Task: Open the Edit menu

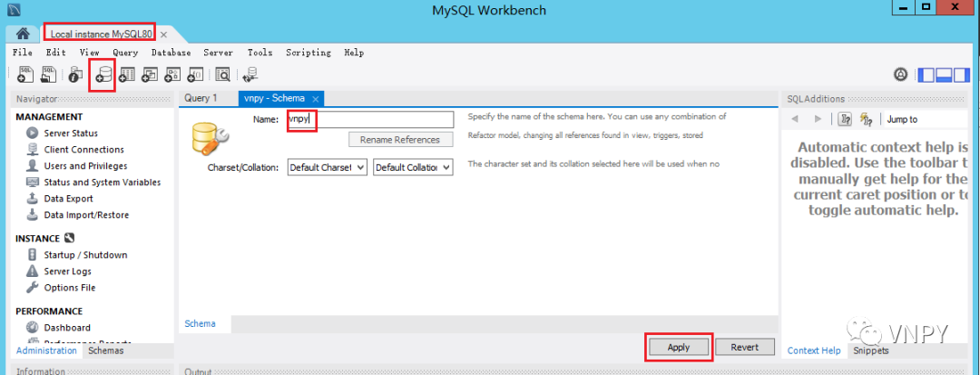Action: 55,53
